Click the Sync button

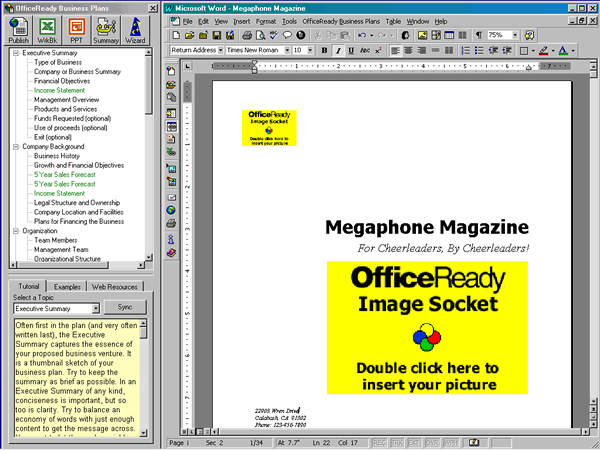pyautogui.click(x=124, y=309)
